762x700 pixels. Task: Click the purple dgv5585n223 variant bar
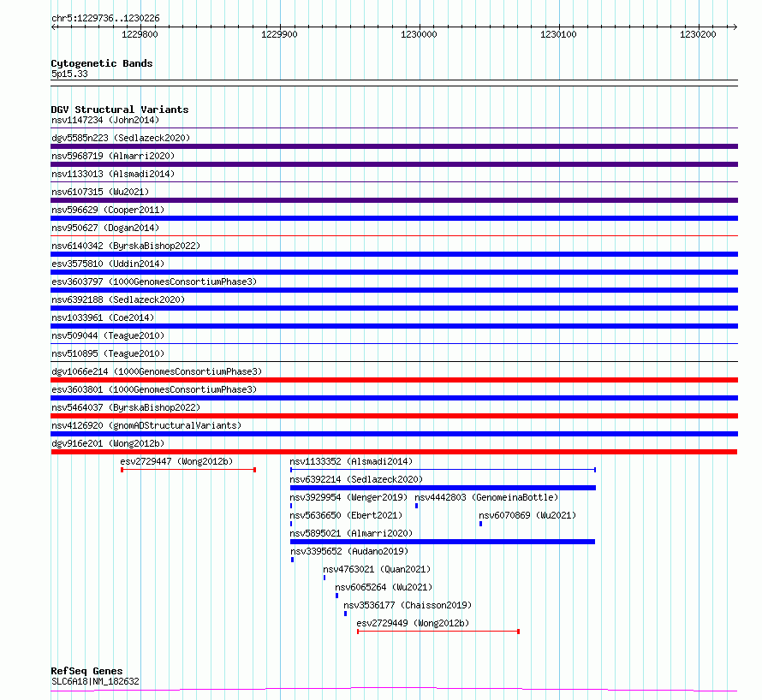point(394,146)
